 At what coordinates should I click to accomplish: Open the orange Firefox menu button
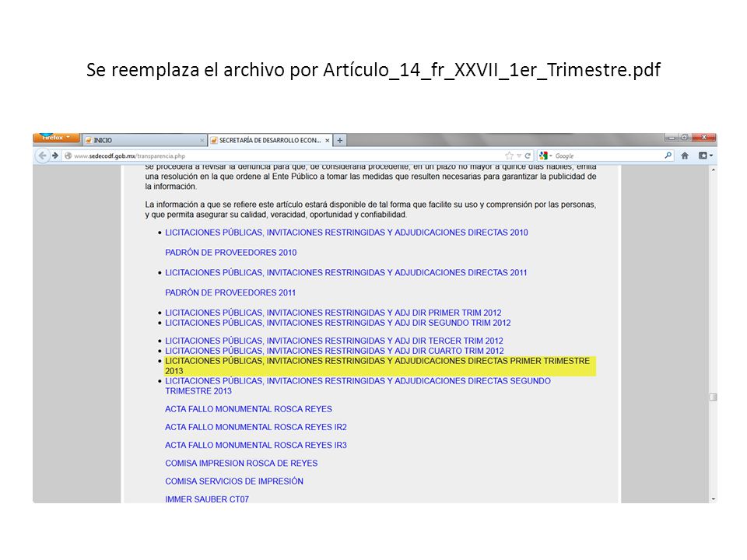(56, 138)
